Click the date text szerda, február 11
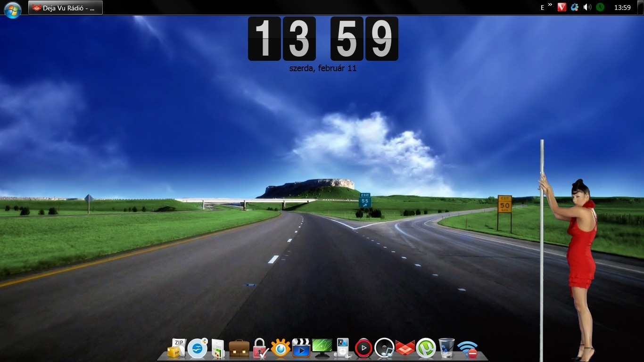The height and width of the screenshot is (362, 644). (x=323, y=68)
